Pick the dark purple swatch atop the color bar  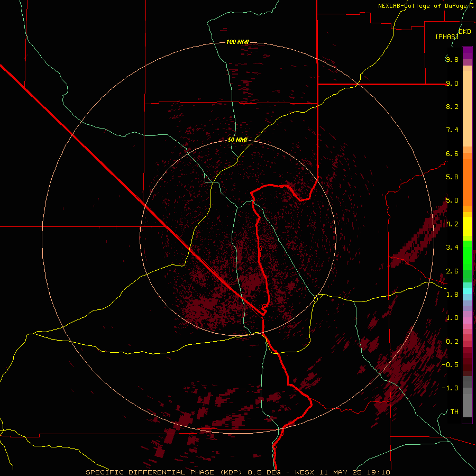pos(467,50)
